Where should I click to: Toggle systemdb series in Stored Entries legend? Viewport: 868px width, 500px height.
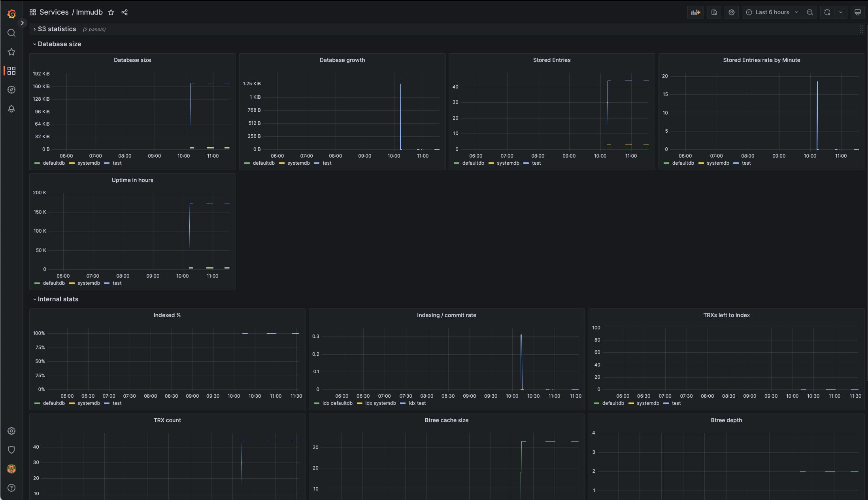(x=508, y=163)
